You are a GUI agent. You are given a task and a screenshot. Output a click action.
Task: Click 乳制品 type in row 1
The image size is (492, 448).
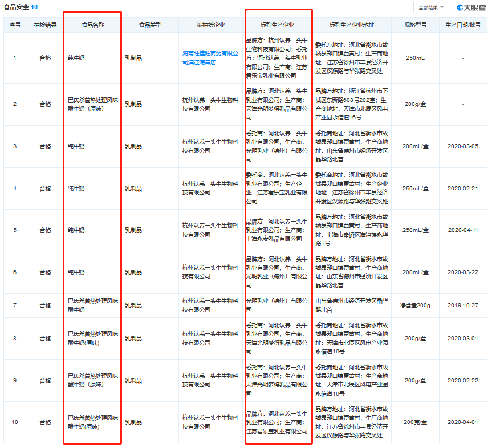click(133, 58)
